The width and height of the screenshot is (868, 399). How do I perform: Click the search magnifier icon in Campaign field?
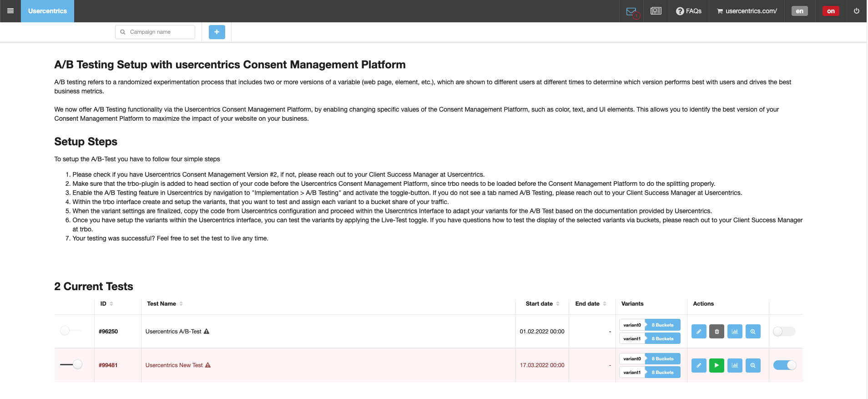[122, 32]
